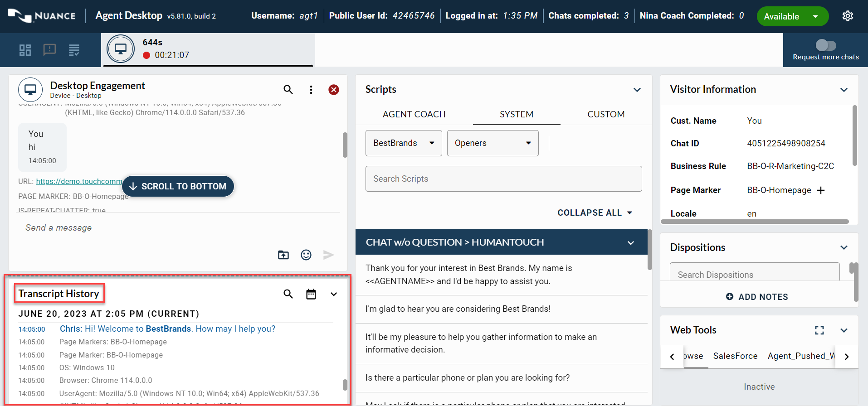The height and width of the screenshot is (406, 868).
Task: Close the chat with red X
Action: click(x=334, y=90)
